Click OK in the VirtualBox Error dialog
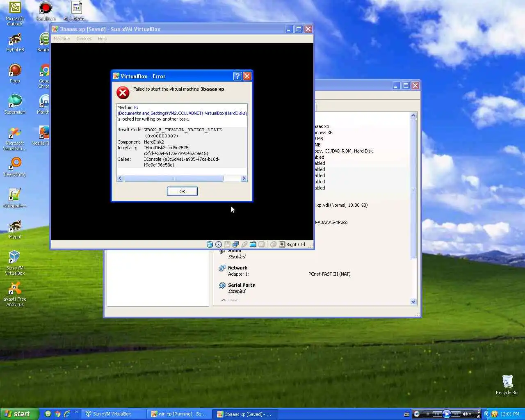 182,192
